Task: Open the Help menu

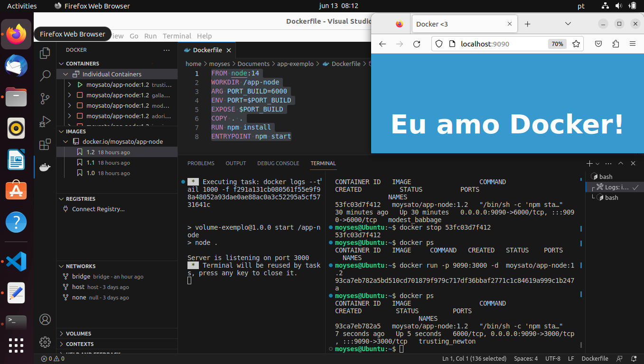Action: 204,36
